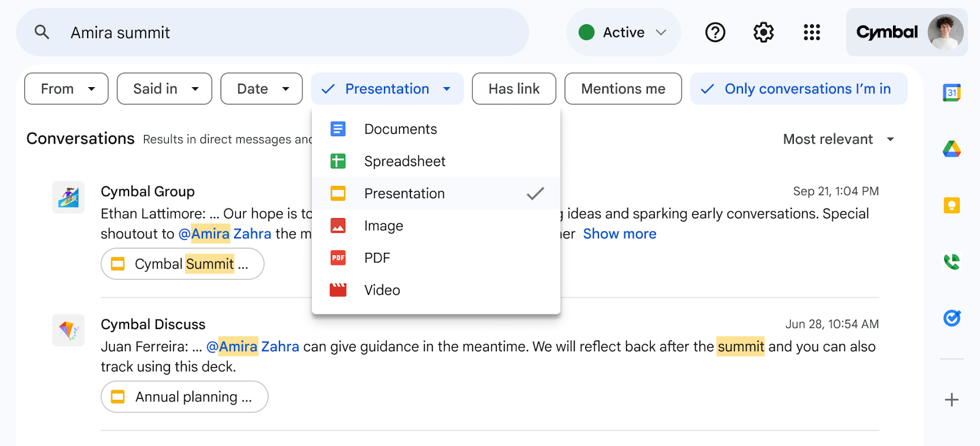Open Google Tasks in side panel
Viewport: 980px width, 446px height.
click(x=952, y=318)
